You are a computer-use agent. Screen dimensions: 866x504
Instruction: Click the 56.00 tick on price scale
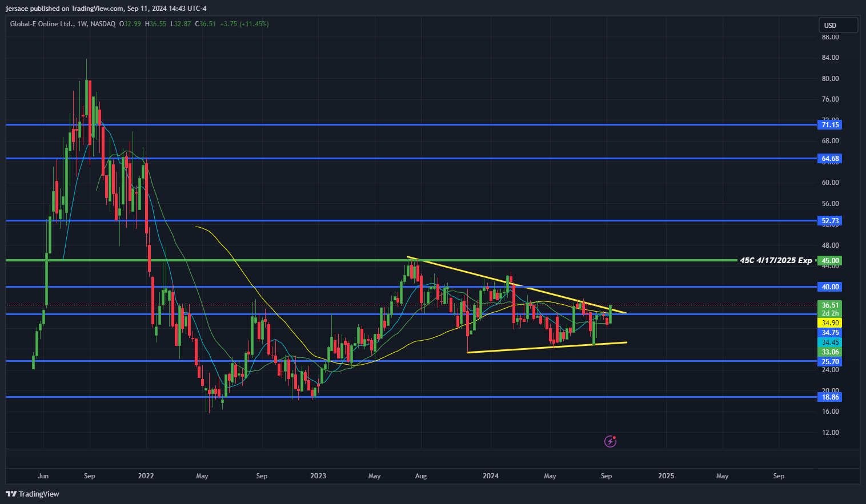(830, 204)
